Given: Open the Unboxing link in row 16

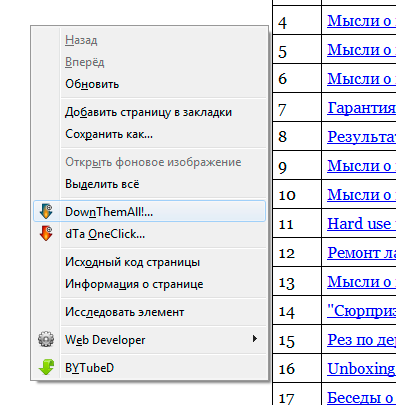Looking at the screenshot, I should (x=361, y=369).
